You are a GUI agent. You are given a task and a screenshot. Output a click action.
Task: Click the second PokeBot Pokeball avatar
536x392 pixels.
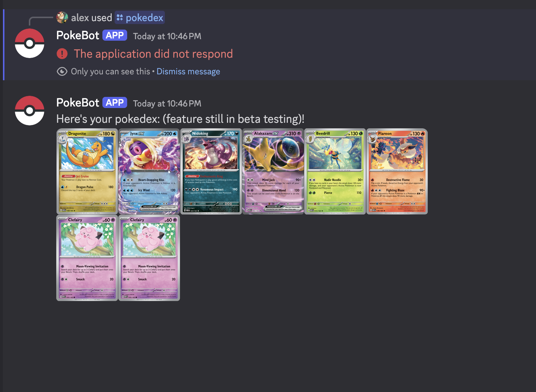[x=30, y=111]
